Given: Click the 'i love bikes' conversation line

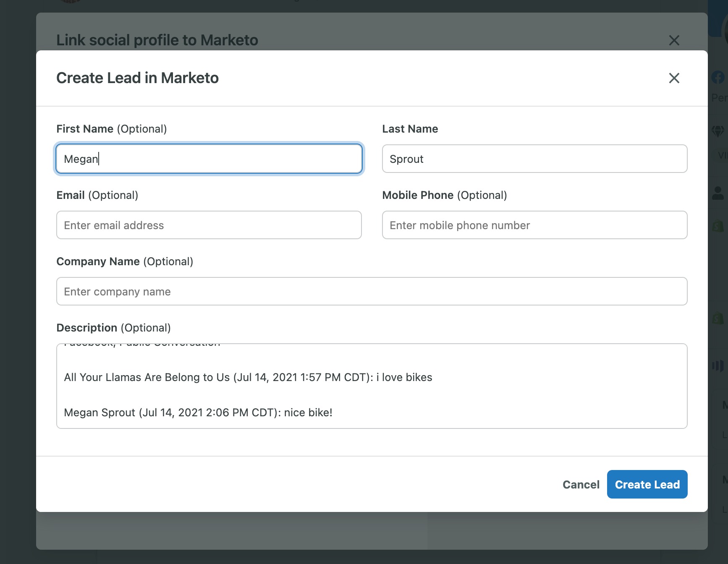Looking at the screenshot, I should click(248, 377).
